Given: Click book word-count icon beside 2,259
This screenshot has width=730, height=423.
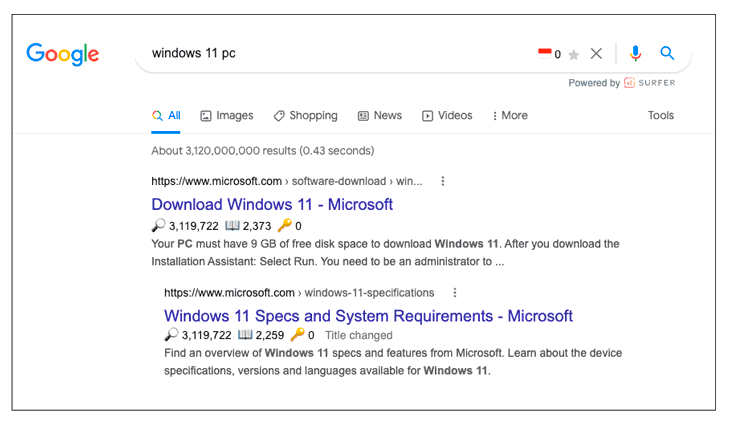Looking at the screenshot, I should click(245, 335).
